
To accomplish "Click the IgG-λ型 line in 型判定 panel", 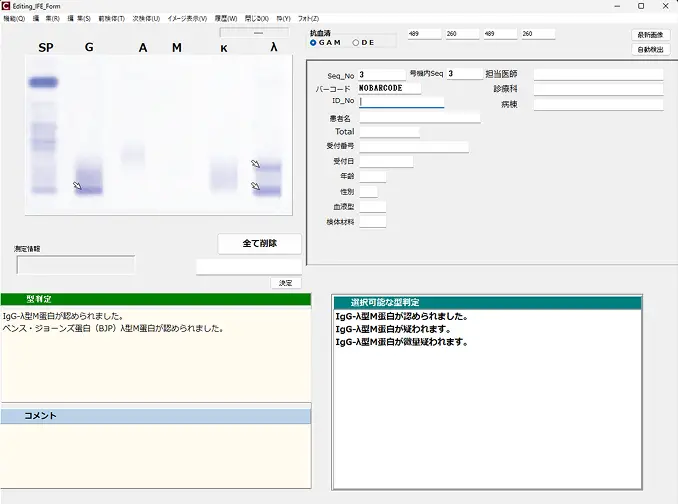I will coord(64,316).
